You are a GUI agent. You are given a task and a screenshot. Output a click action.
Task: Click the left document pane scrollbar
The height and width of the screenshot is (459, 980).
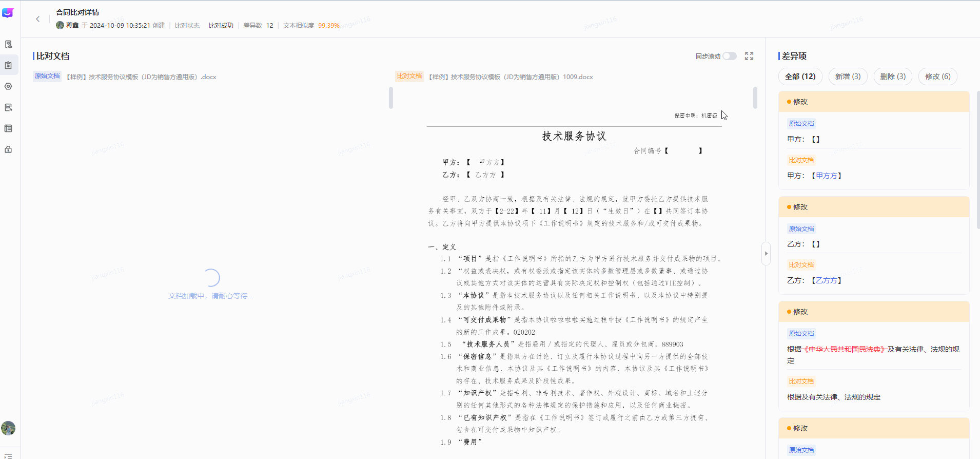[391, 98]
